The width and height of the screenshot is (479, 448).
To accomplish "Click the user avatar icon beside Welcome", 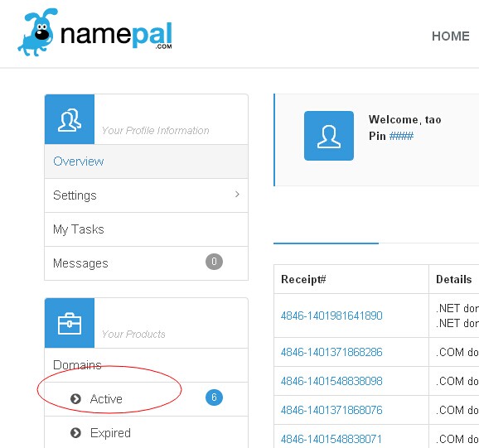I will 329,136.
